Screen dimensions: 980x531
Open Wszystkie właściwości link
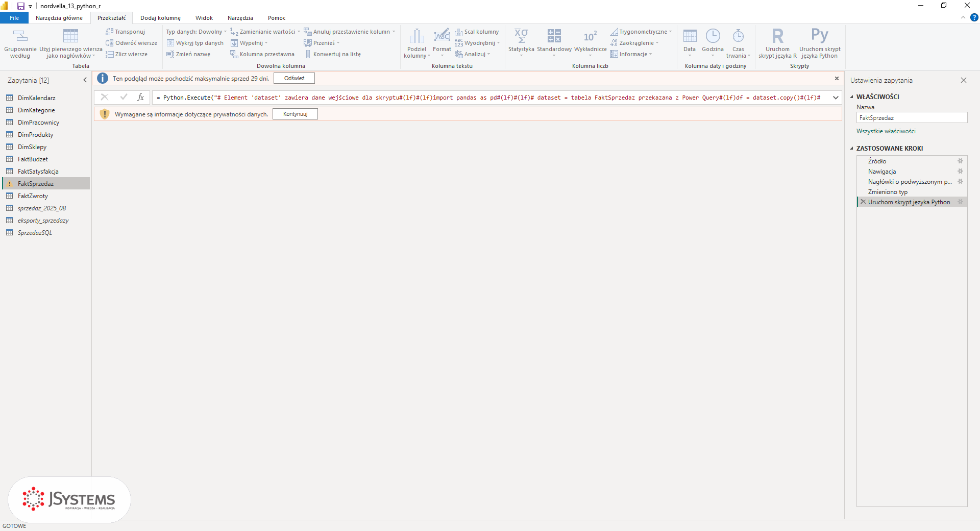click(x=886, y=131)
